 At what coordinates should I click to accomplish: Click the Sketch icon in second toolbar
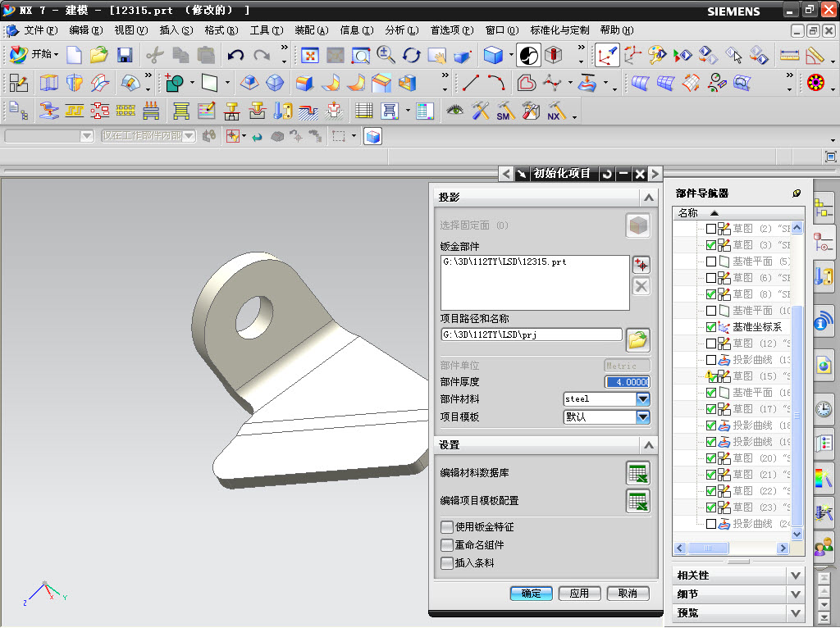click(x=19, y=83)
